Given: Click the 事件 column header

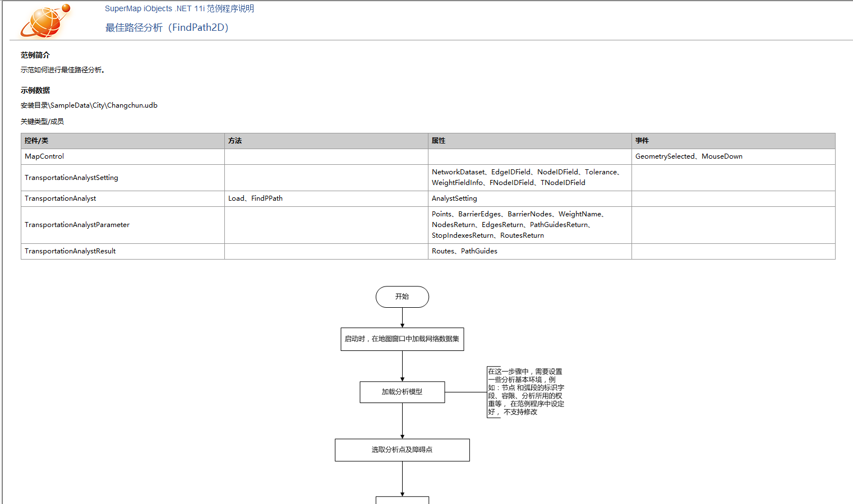Looking at the screenshot, I should (734, 141).
